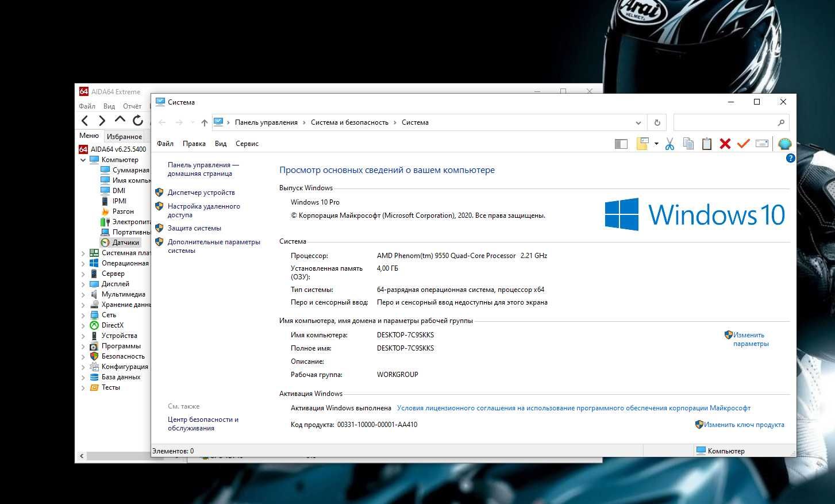Open Защита системы link
This screenshot has height=504, width=835.
click(x=194, y=228)
